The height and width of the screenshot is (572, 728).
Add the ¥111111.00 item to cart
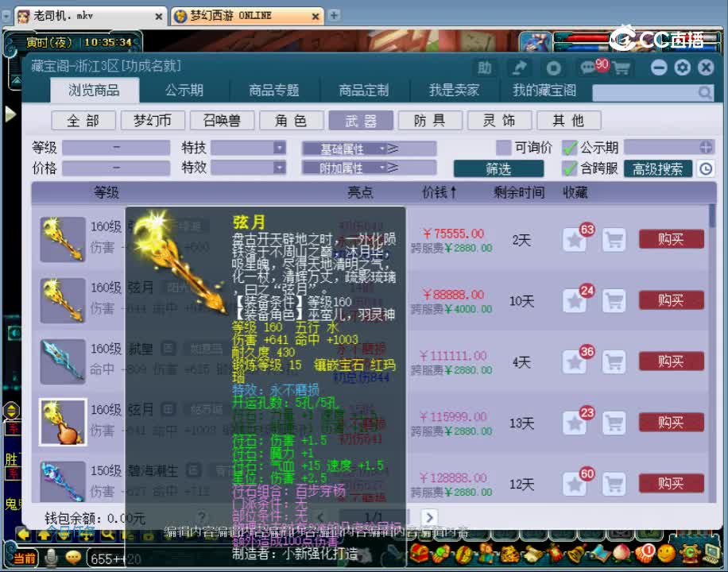pyautogui.click(x=614, y=362)
